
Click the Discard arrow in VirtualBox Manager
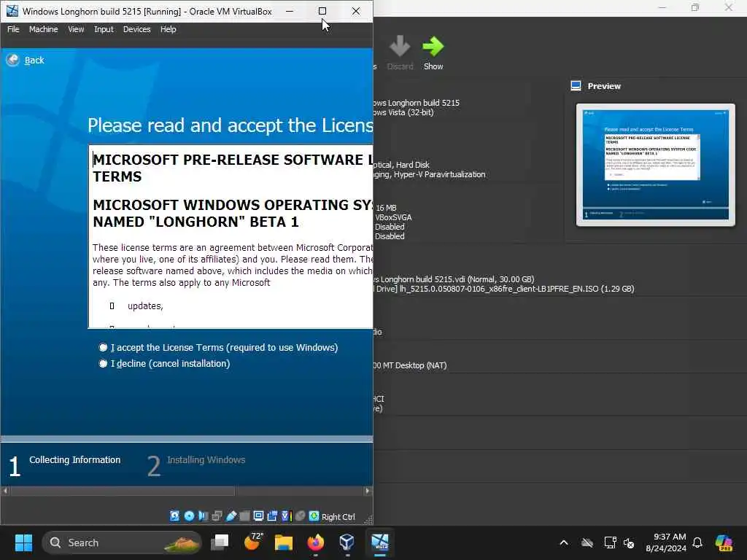[x=400, y=46]
